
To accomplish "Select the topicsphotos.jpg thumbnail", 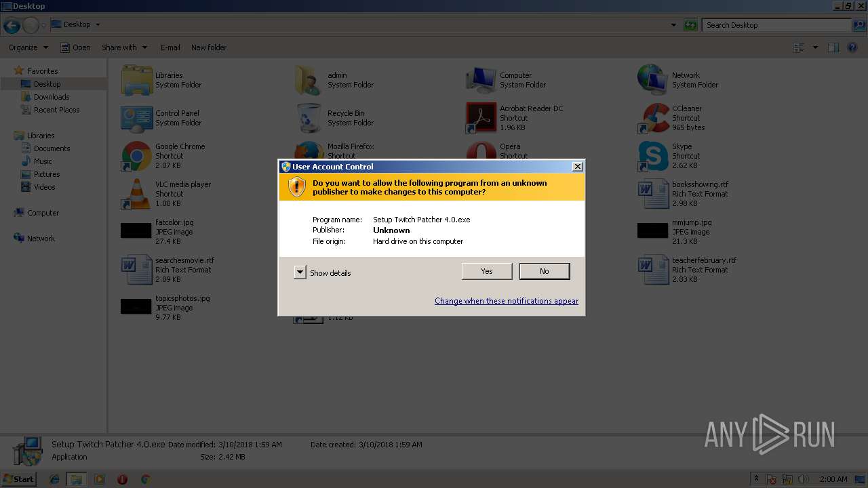I will (136, 306).
